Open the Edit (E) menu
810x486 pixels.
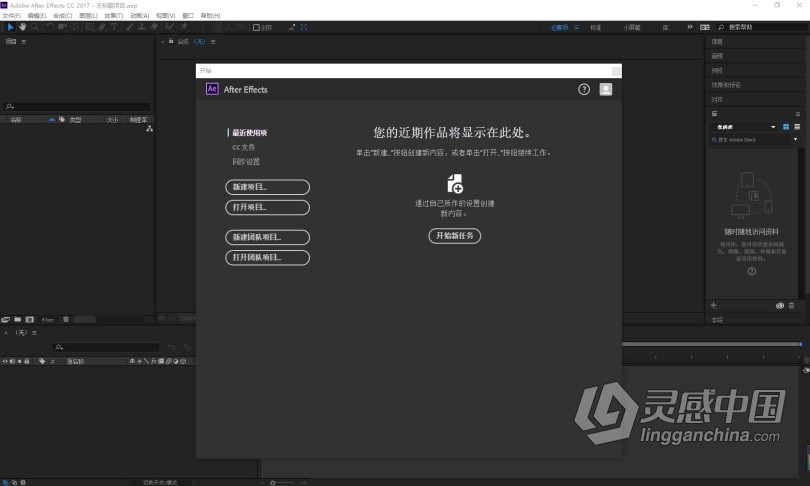tap(37, 15)
